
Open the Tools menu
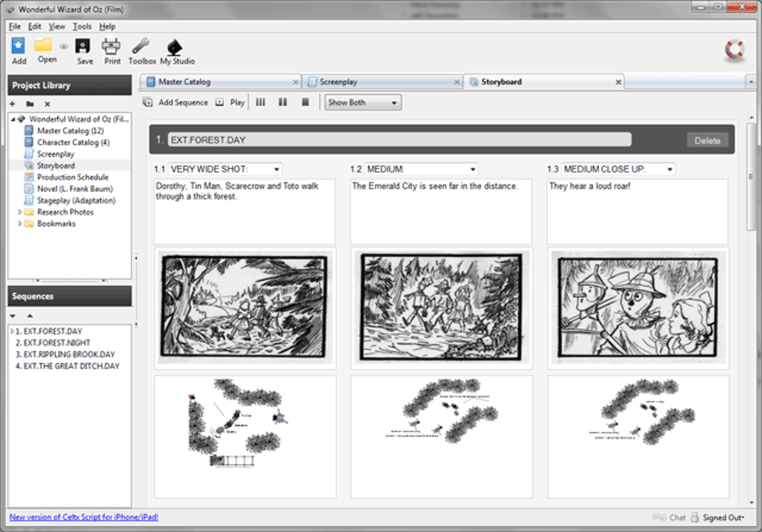click(81, 26)
